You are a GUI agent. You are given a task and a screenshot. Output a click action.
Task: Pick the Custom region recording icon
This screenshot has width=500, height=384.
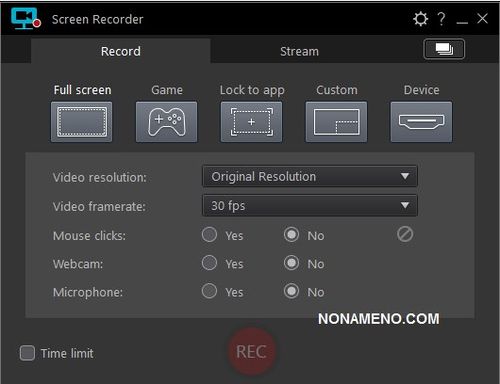[x=336, y=122]
